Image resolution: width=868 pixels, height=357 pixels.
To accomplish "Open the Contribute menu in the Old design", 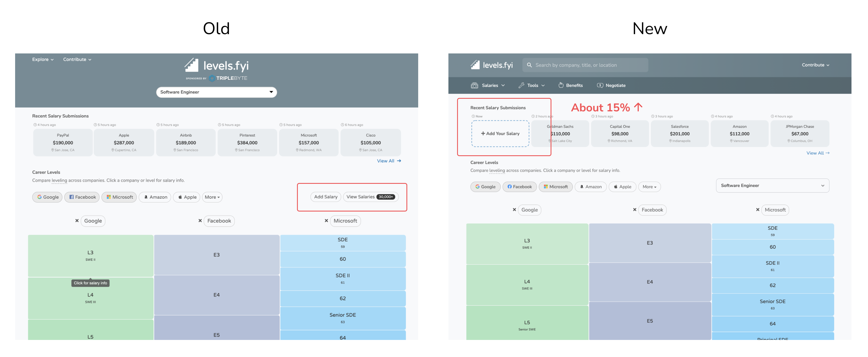I will point(77,60).
